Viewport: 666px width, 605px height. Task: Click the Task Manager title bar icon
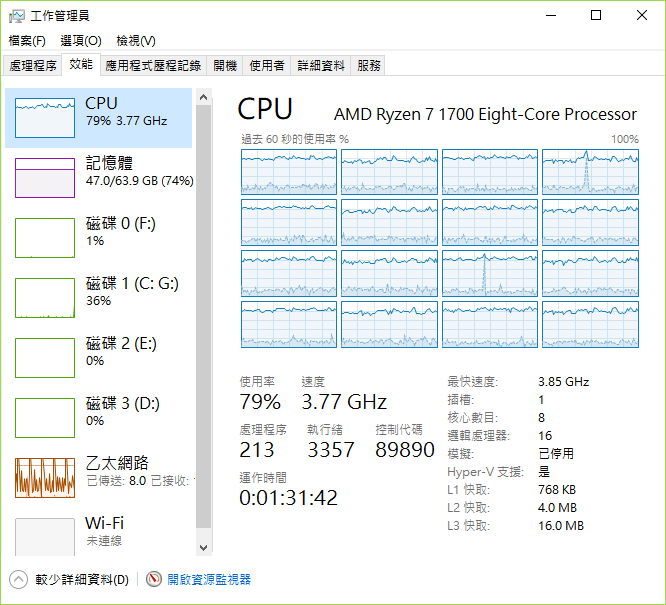point(16,15)
